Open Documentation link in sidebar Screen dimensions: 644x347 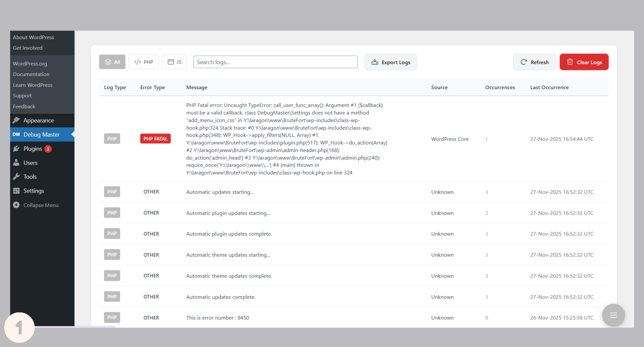pyautogui.click(x=31, y=74)
